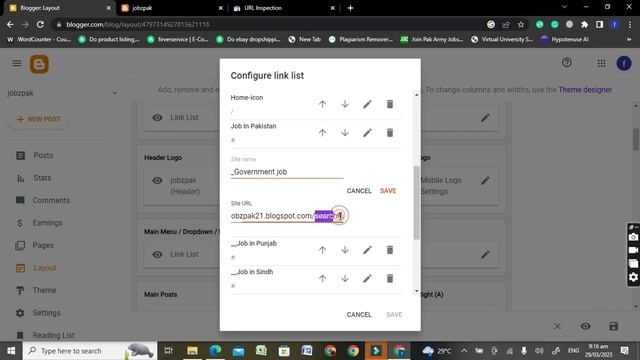Move Job in Punjab link up
This screenshot has width=640, height=360.
322,250
